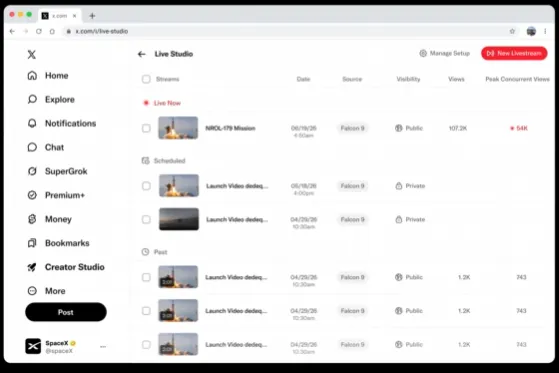This screenshot has height=373, width=559.
Task: Open the Bookmarks label in the sidebar
Action: click(67, 243)
